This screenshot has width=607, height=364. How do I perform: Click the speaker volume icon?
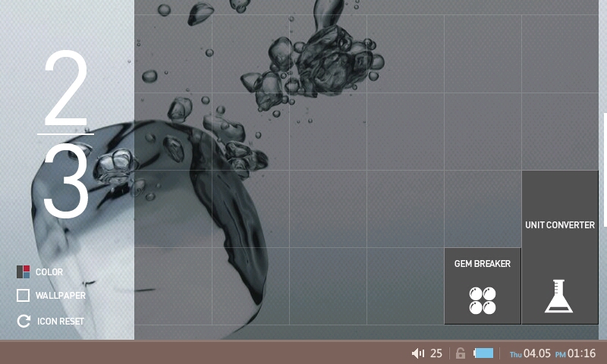pyautogui.click(x=418, y=353)
